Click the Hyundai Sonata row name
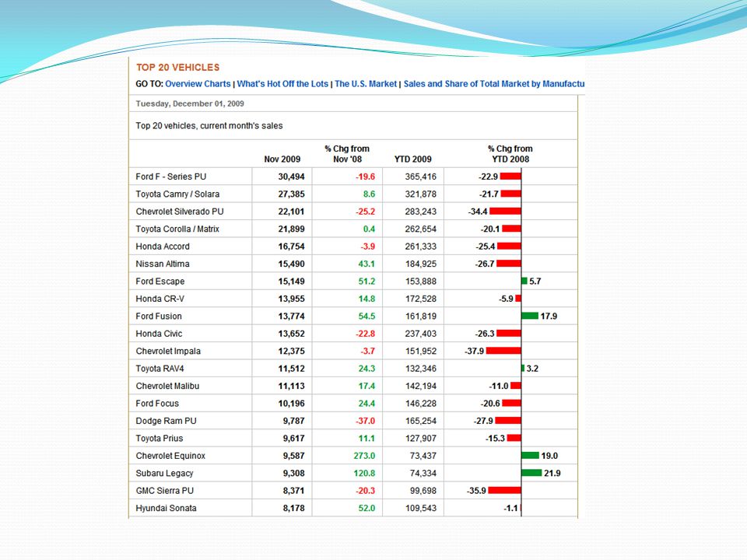 [166, 509]
